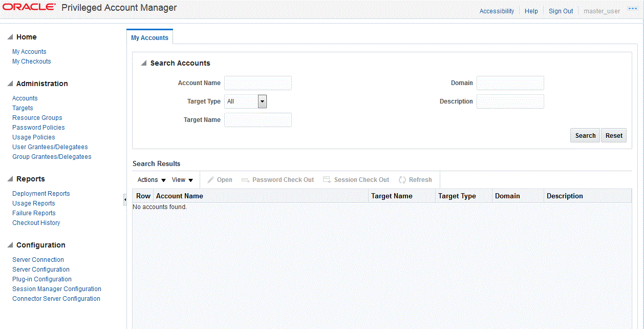
Task: Click the Reset button
Action: (614, 136)
